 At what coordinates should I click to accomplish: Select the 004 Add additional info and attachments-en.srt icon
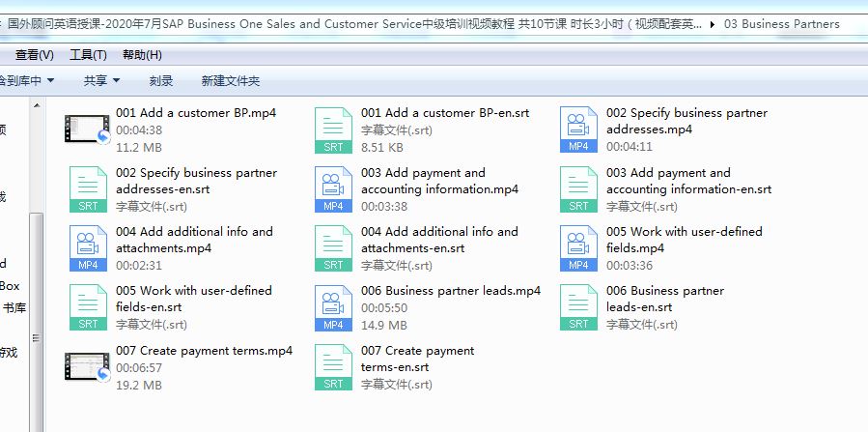[333, 248]
